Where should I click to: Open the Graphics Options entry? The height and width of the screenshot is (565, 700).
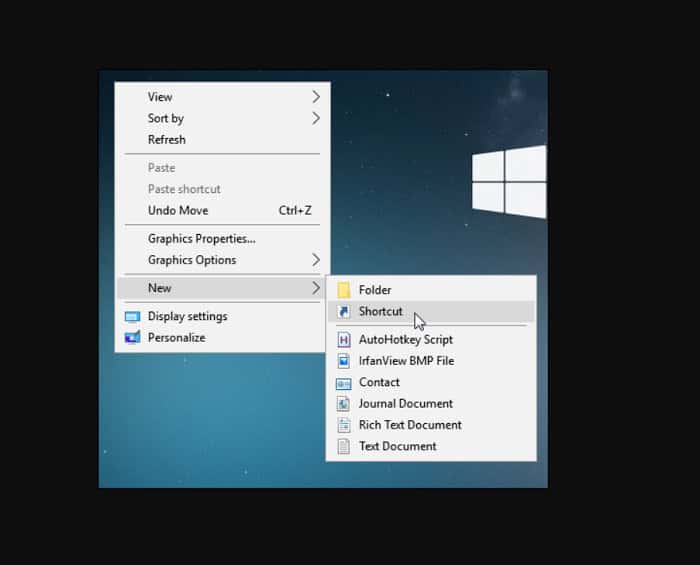[222, 260]
